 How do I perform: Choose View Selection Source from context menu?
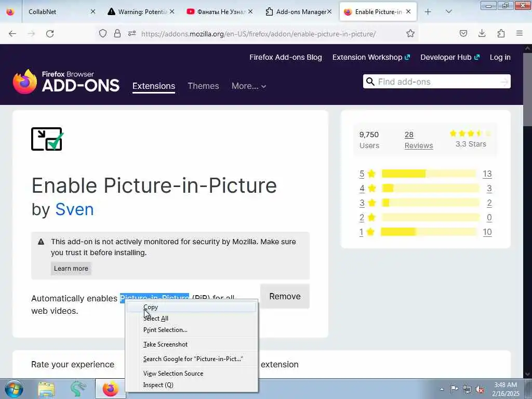point(192,374)
